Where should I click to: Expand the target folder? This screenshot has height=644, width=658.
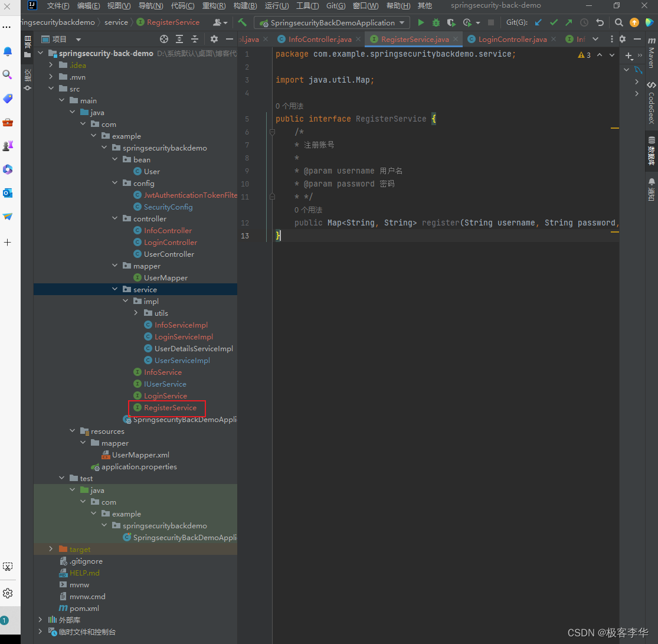(51, 549)
